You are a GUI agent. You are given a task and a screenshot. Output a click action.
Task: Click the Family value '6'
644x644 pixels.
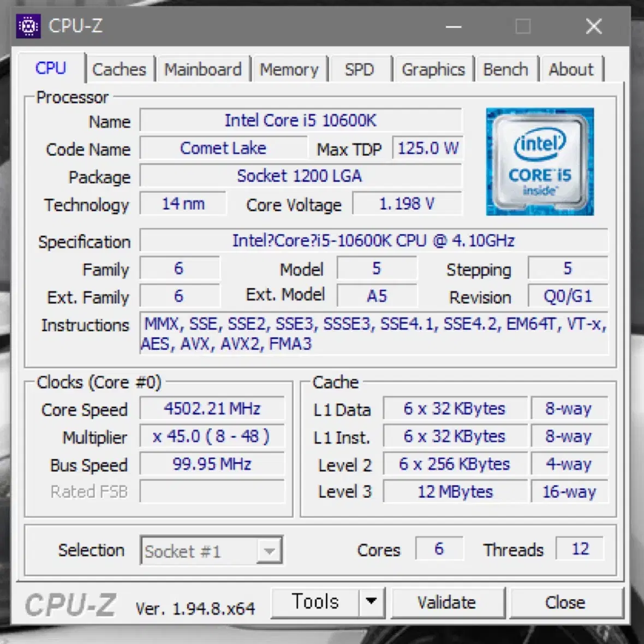[x=179, y=269]
